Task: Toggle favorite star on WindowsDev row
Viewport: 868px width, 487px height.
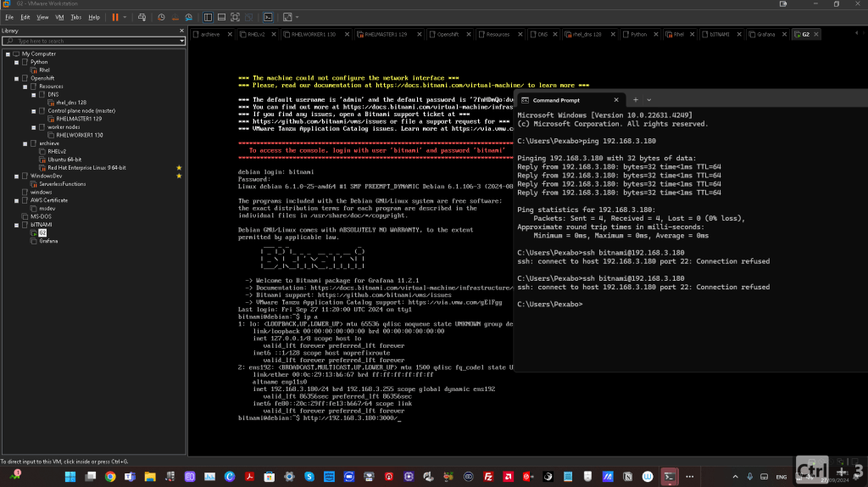Action: pos(179,176)
